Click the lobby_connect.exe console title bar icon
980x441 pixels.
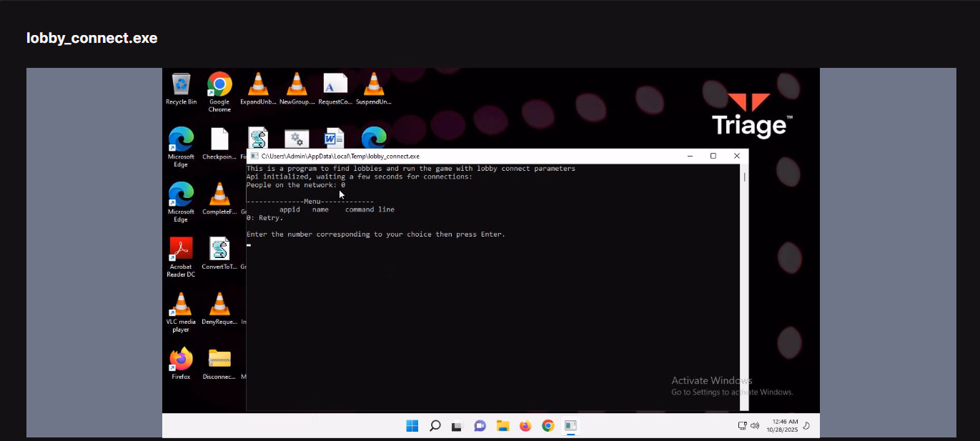click(x=253, y=156)
